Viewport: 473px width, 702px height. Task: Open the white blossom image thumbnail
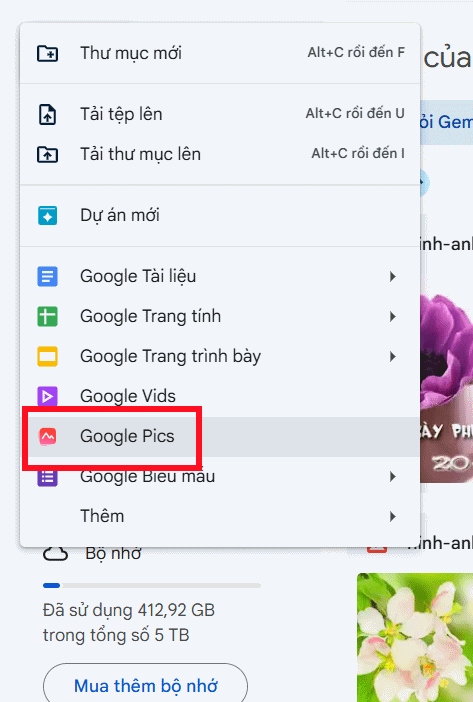pos(415,637)
